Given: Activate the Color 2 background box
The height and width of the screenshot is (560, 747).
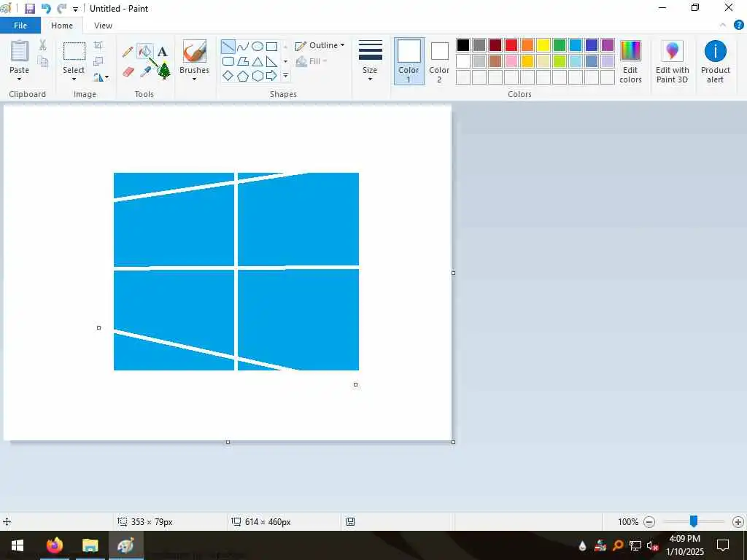Looking at the screenshot, I should tap(439, 62).
